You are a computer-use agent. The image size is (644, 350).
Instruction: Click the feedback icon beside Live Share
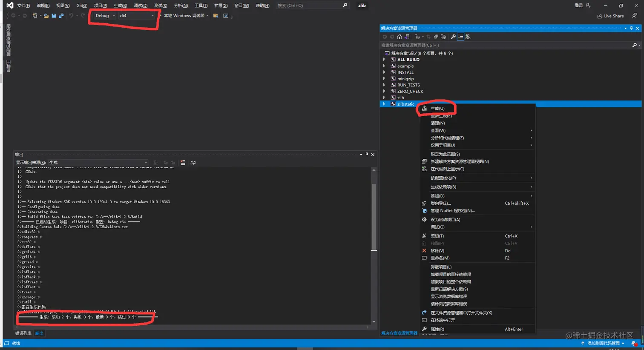[635, 16]
